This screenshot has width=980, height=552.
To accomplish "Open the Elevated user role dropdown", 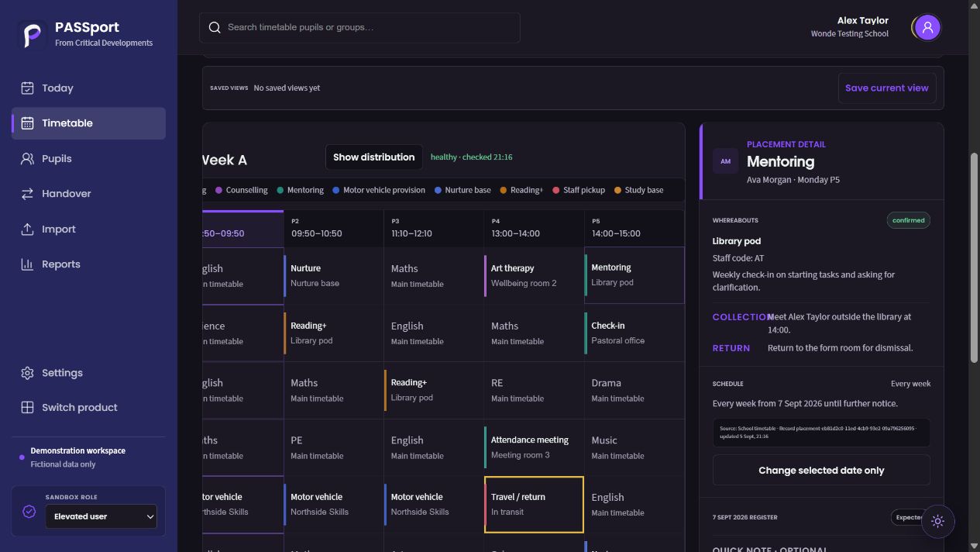I will (x=101, y=516).
